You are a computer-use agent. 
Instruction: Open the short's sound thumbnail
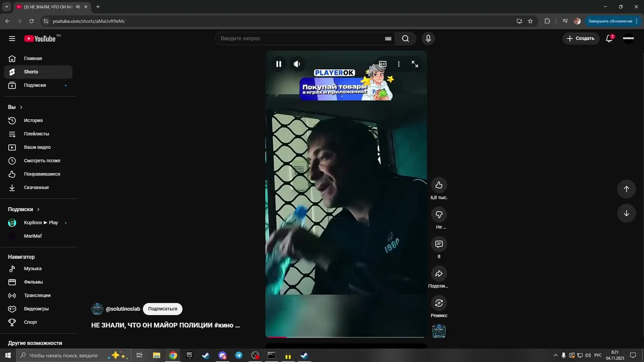coord(439,331)
